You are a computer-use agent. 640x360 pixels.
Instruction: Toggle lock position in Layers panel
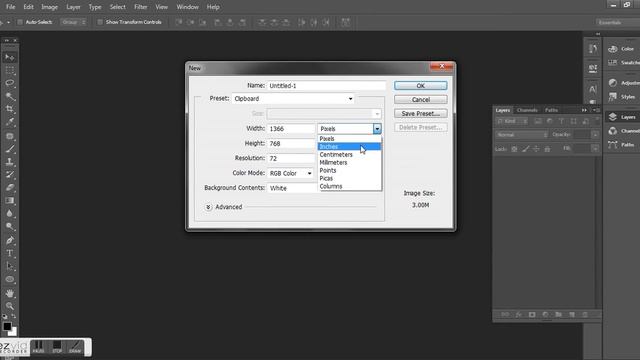pyautogui.click(x=536, y=149)
